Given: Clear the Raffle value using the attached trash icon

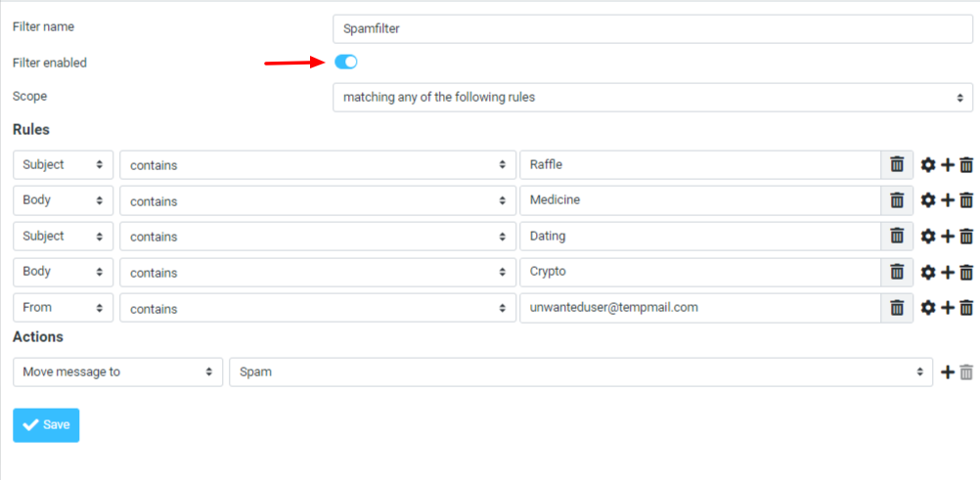Looking at the screenshot, I should 897,165.
